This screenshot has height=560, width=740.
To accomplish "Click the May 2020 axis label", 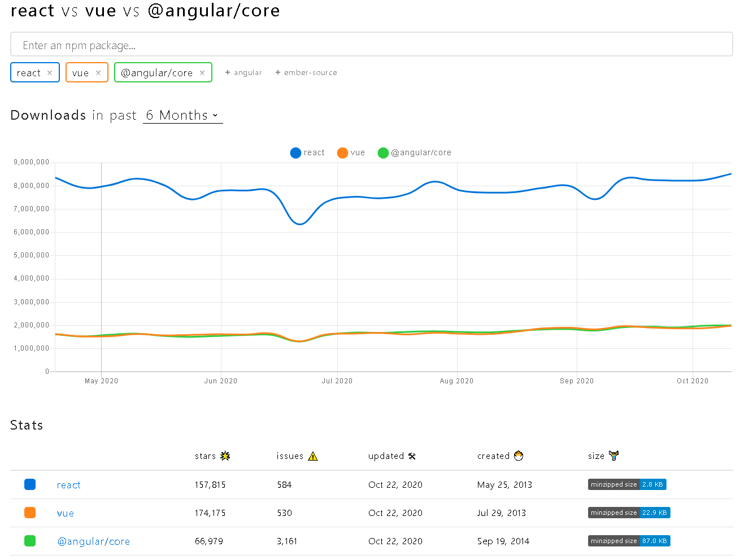I will [102, 381].
